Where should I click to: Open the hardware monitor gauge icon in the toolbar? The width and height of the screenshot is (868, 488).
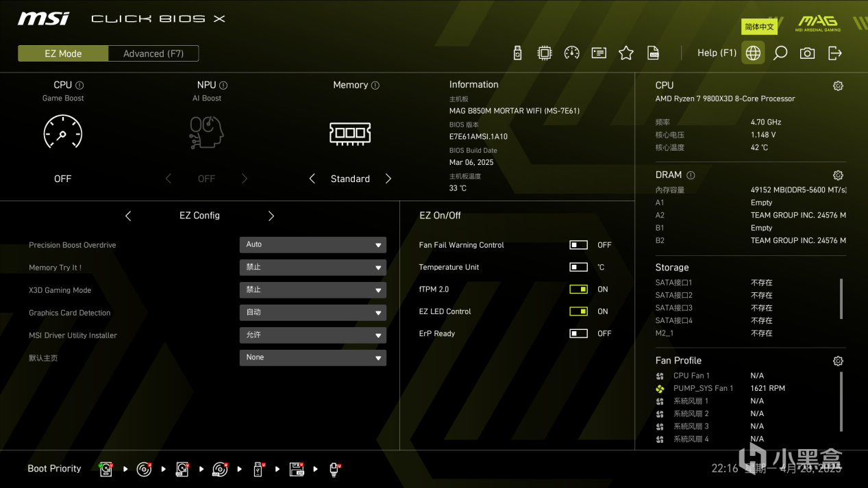click(572, 53)
